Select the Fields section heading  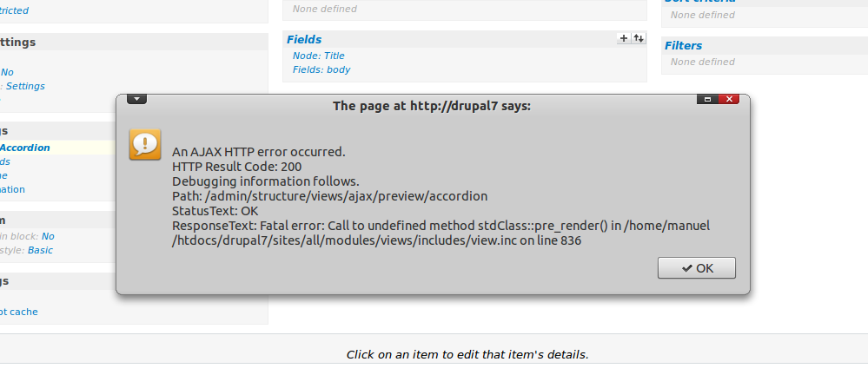click(304, 39)
